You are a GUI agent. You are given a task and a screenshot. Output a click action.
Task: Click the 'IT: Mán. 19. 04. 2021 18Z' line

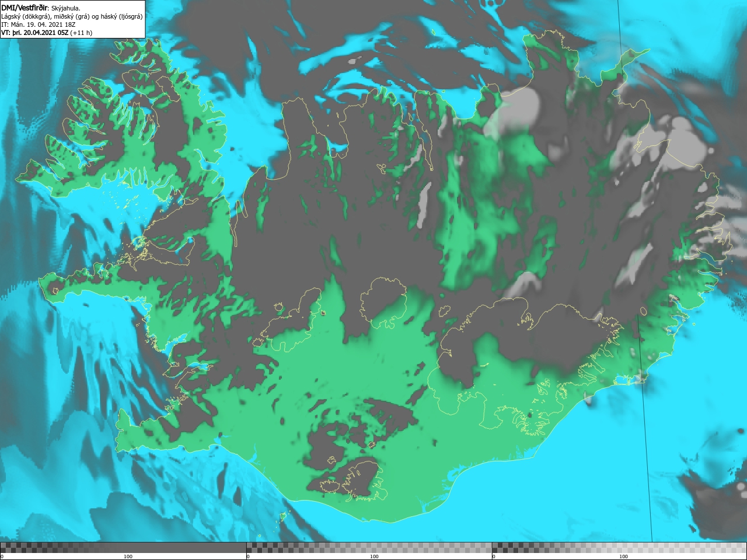[39, 24]
